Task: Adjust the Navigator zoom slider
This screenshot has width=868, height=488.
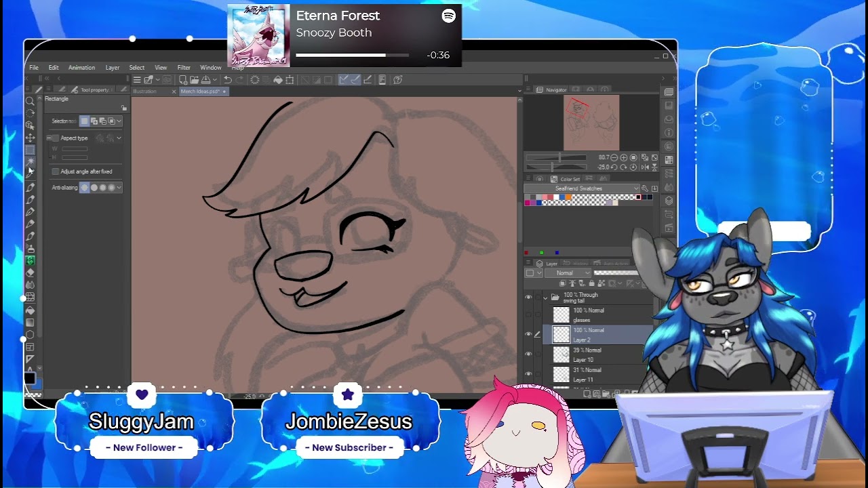Action: pos(556,157)
